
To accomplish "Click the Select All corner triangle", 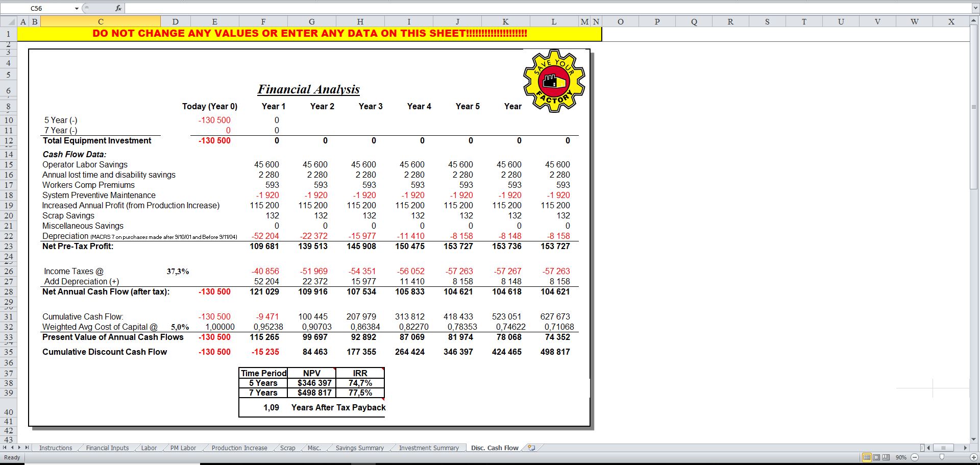I will [x=9, y=21].
